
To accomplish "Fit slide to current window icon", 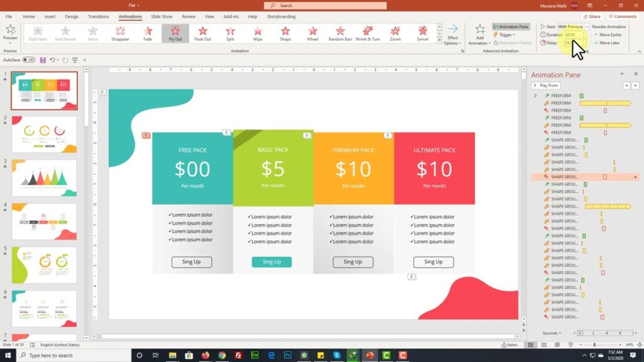I will 640,345.
